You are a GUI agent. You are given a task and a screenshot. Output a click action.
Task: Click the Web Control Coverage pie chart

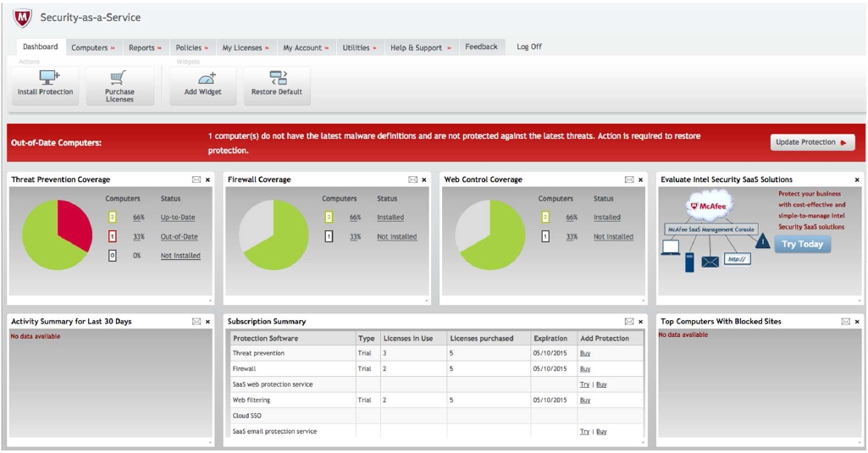pos(490,235)
